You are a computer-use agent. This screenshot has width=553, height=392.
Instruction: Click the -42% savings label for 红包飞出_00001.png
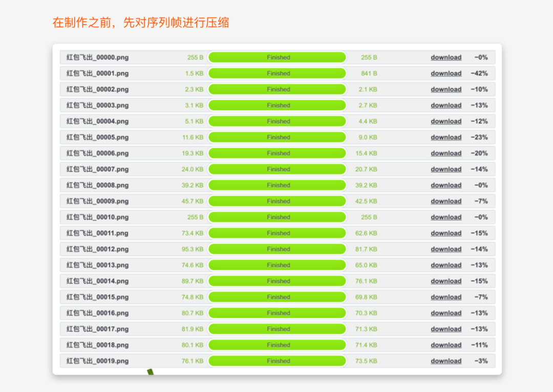(482, 73)
